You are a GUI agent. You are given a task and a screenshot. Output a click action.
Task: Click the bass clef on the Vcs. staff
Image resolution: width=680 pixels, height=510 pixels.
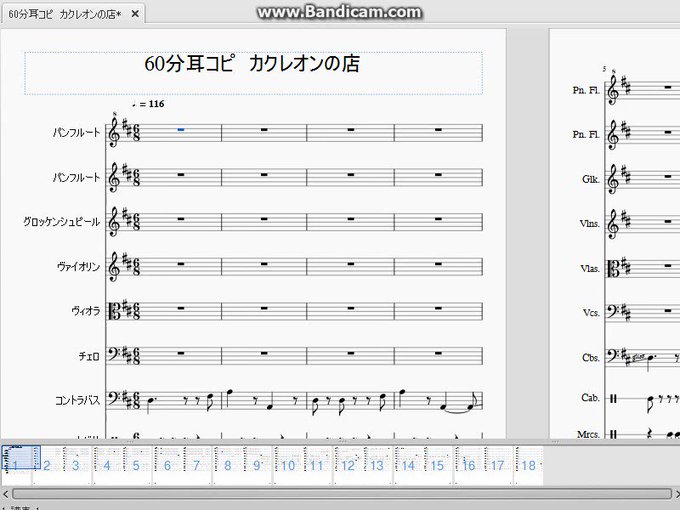click(613, 311)
